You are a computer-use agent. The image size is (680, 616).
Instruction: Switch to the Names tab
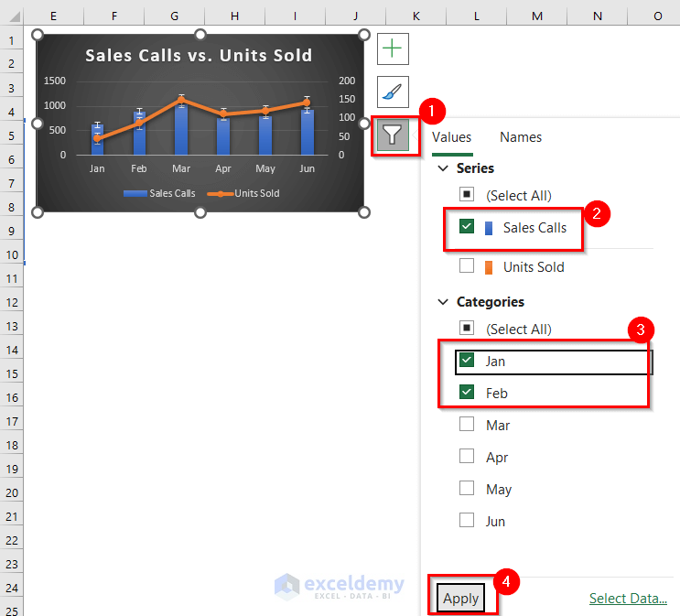coord(521,137)
